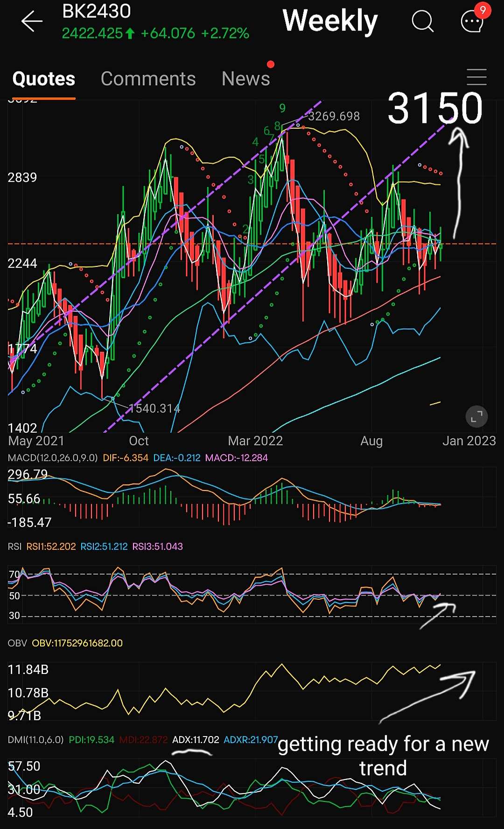
Task: Tap the PDI:19.534 value
Action: pyautogui.click(x=91, y=740)
